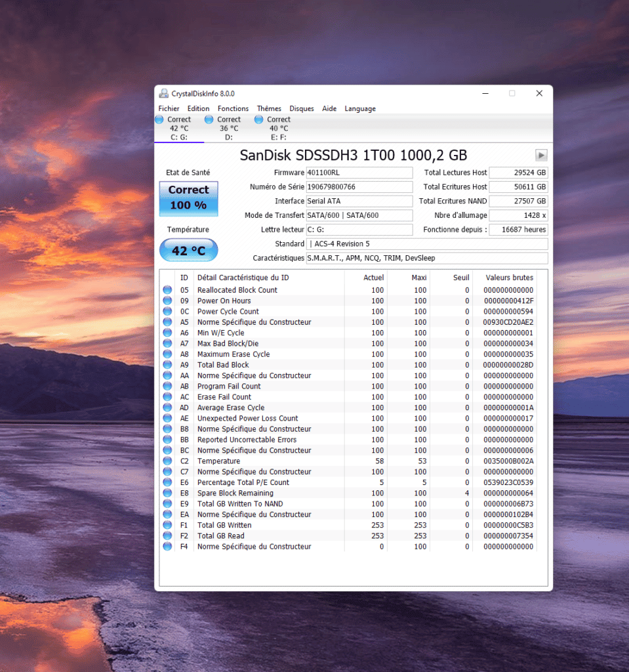Click the transfer mode field SATA/600
The width and height of the screenshot is (629, 672).
359,215
